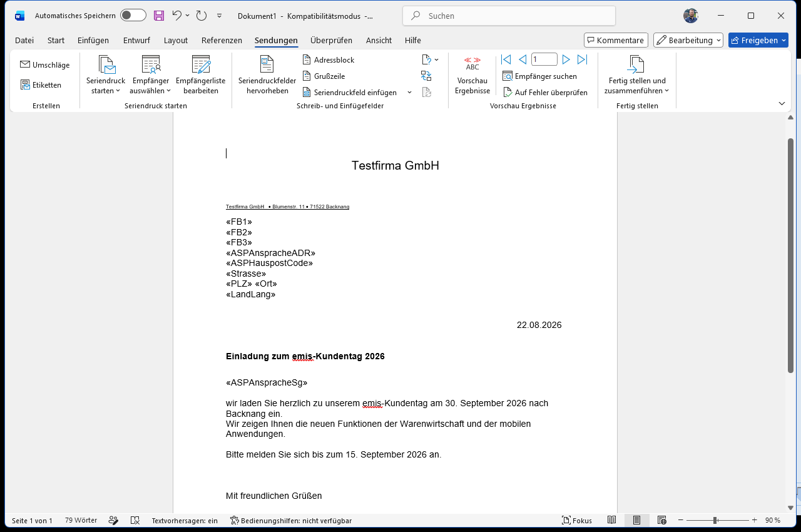Go to next record arrow

coord(566,59)
